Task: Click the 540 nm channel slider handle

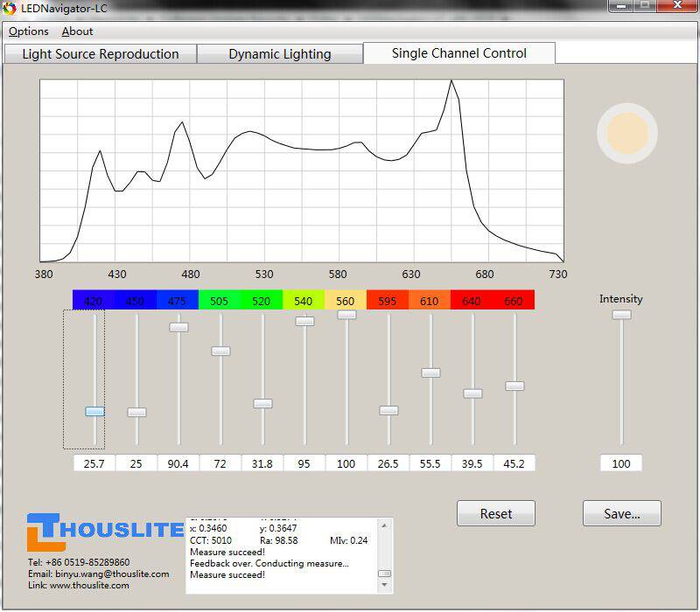Action: (x=304, y=321)
